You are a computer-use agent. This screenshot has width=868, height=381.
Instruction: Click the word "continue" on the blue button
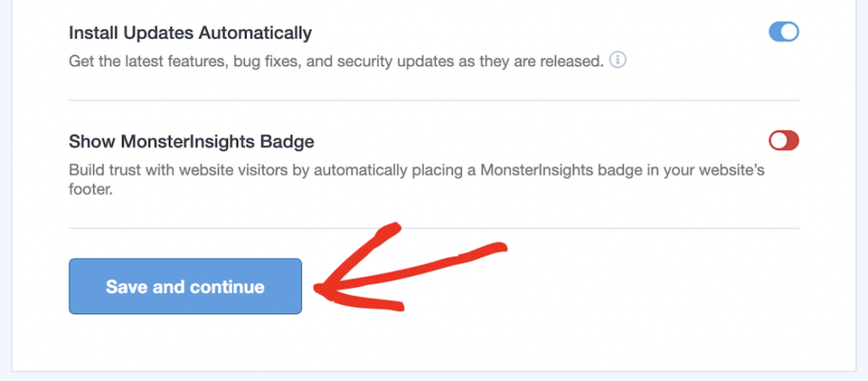click(x=227, y=287)
